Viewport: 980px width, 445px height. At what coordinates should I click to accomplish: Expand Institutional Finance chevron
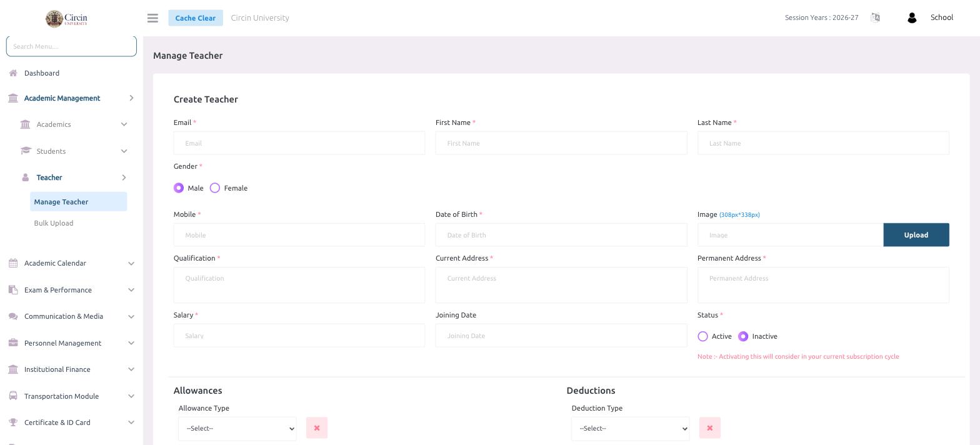[x=131, y=369]
